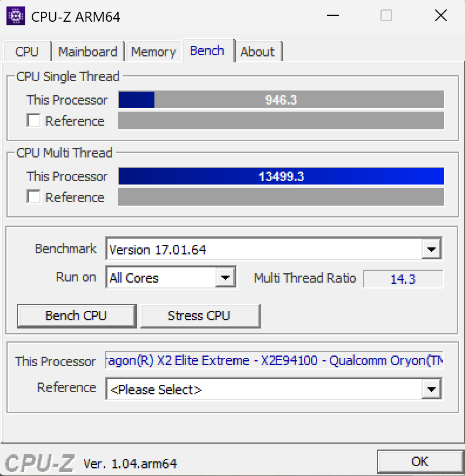465x476 pixels.
Task: Open the Memory tab
Action: coord(153,52)
